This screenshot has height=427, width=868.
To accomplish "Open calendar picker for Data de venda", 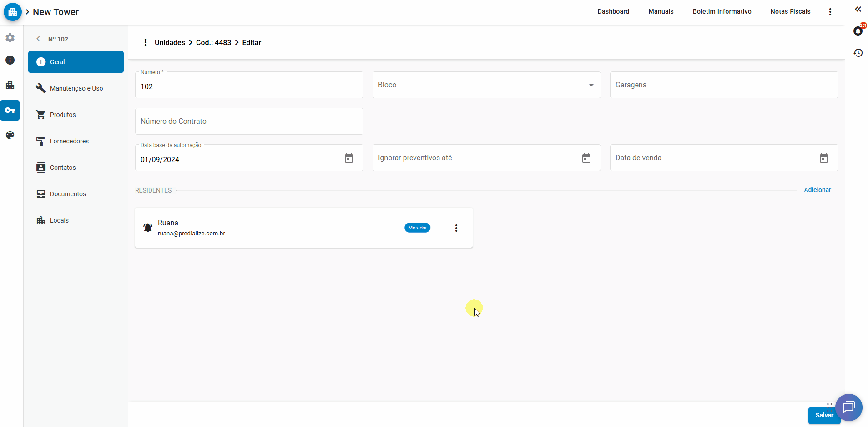I will tap(823, 158).
